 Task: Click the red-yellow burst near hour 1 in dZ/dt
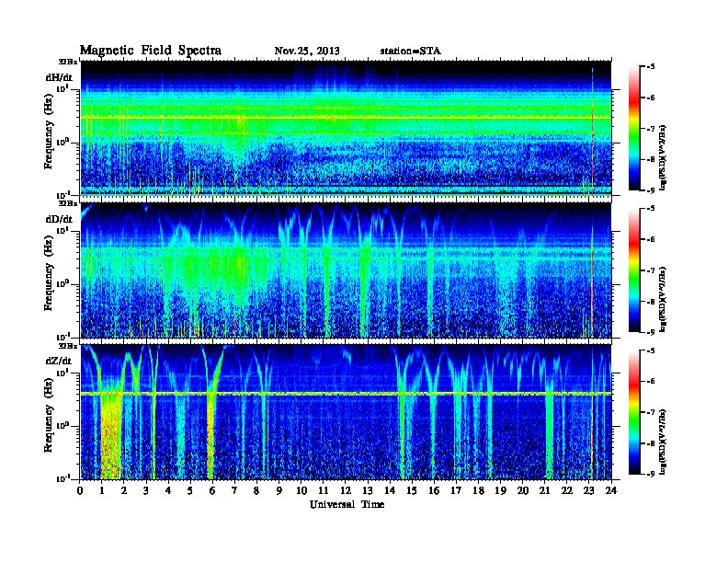click(x=110, y=437)
